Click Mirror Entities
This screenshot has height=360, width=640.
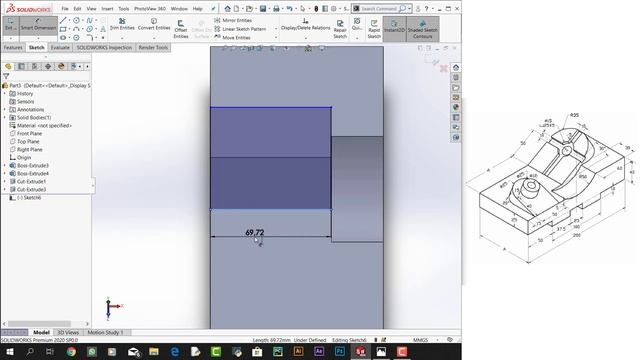[233, 20]
